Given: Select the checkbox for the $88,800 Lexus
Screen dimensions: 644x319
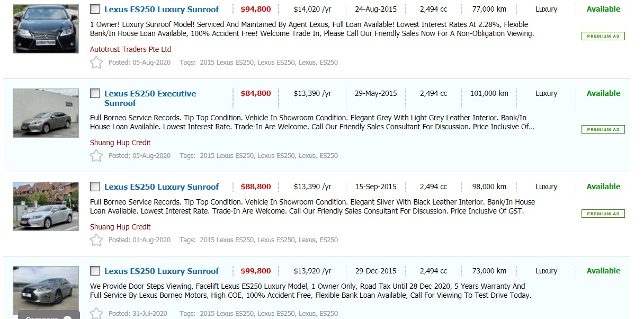Looking at the screenshot, I should click(95, 187).
